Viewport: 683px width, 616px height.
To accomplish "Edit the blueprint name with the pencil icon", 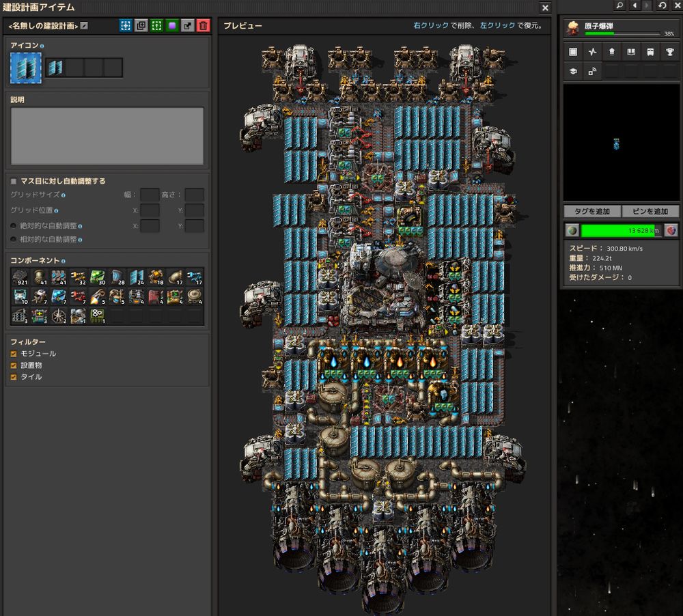I will click(x=84, y=25).
